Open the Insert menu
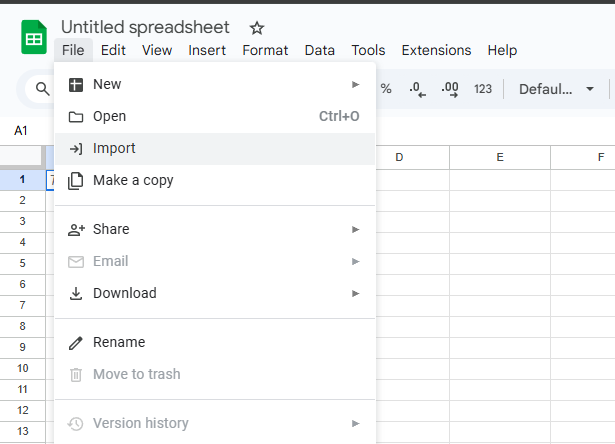Image resolution: width=615 pixels, height=444 pixels. tap(207, 50)
